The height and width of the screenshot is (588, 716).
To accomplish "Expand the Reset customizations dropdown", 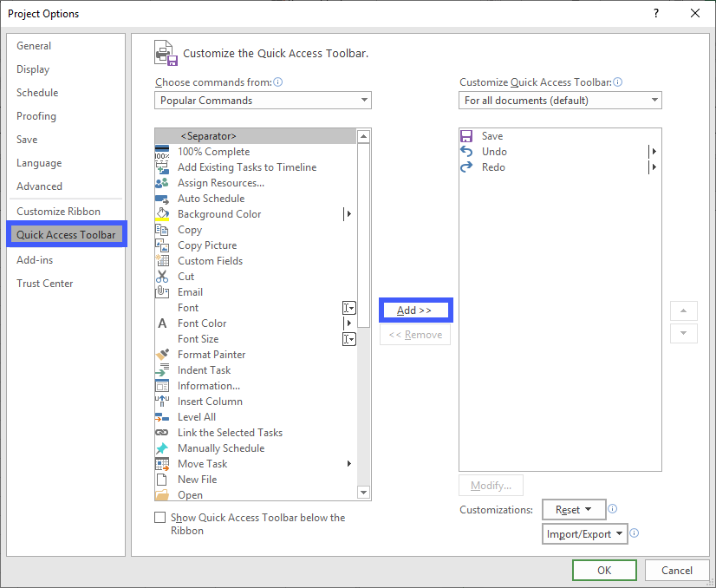I will 574,509.
